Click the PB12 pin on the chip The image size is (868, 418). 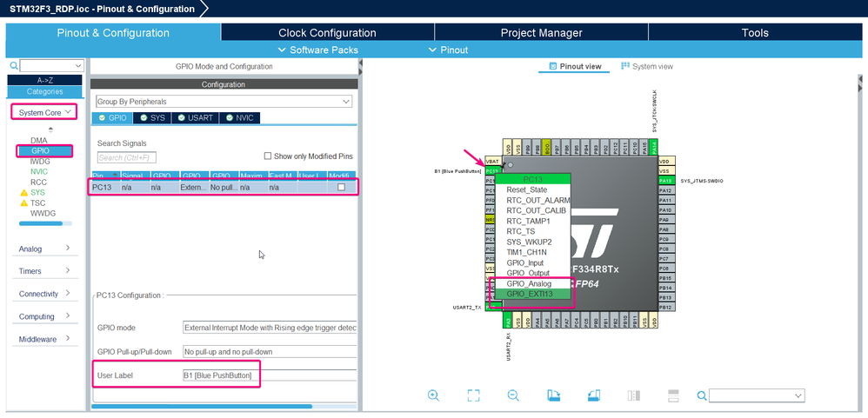coord(666,307)
